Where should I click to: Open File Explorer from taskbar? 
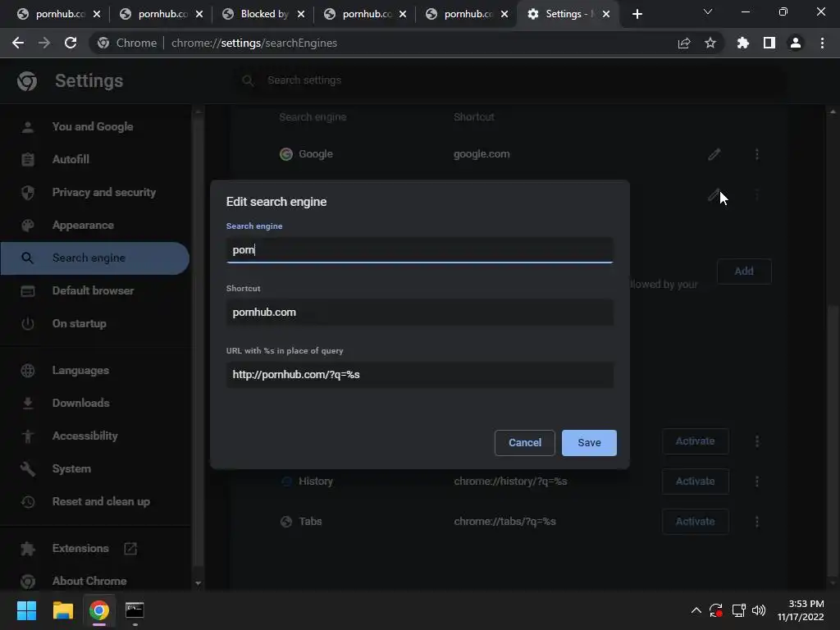click(x=62, y=610)
